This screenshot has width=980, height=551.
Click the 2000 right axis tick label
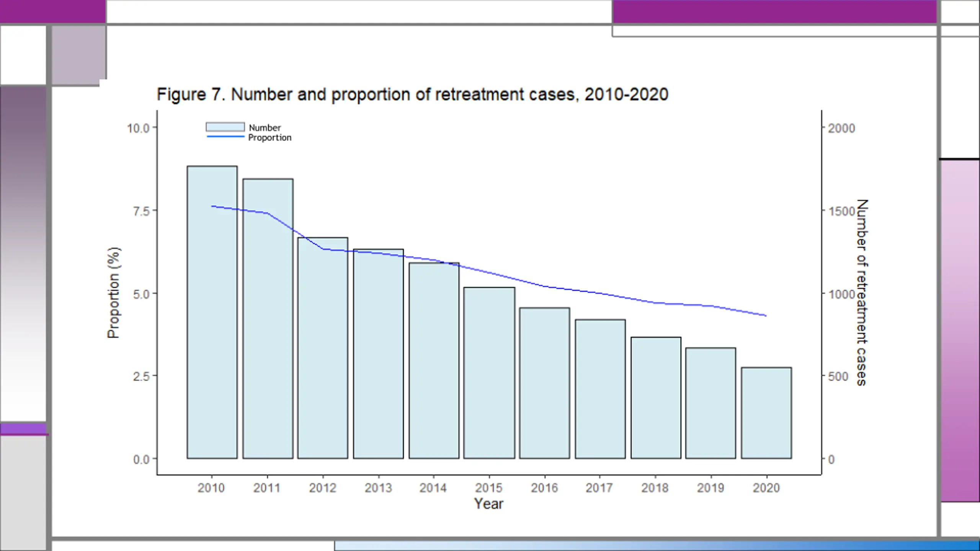(842, 128)
